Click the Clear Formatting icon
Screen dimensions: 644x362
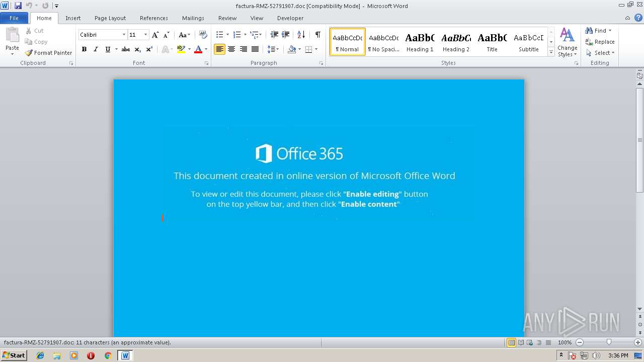click(x=203, y=35)
